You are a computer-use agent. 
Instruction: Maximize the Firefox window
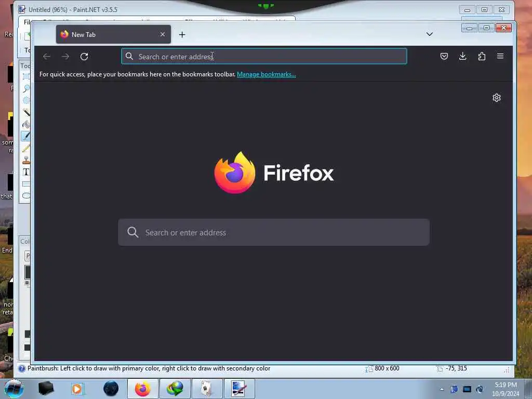coord(486,28)
